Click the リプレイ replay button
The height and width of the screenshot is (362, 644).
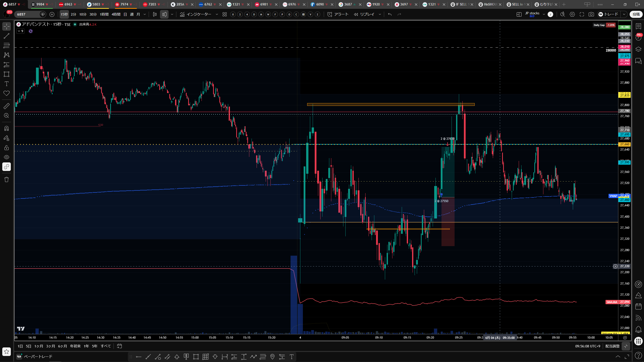point(364,14)
